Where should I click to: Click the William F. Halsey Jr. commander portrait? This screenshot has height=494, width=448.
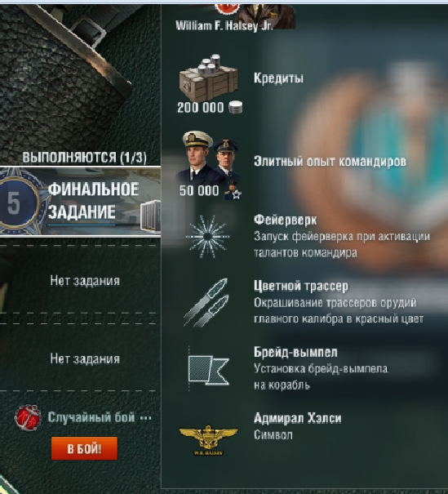click(264, 16)
